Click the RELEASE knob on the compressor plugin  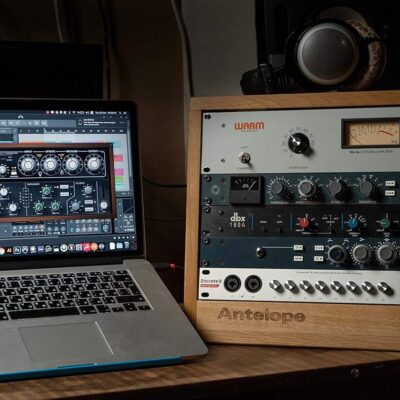[x=73, y=165]
